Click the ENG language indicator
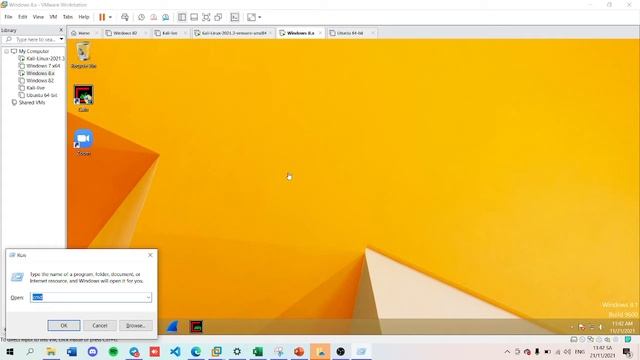640x360 pixels. [580, 352]
